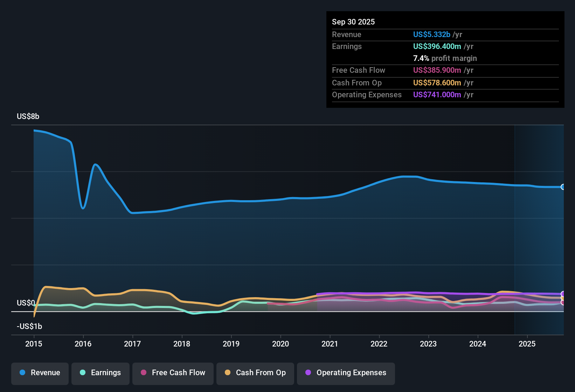Screen dimensions: 575x392
Task: Select the Earnings row in the tooltip
Action: click(445, 46)
